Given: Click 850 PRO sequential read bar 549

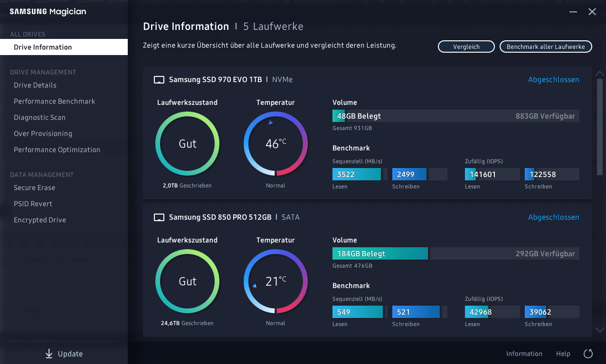Looking at the screenshot, I should pyautogui.click(x=360, y=312).
